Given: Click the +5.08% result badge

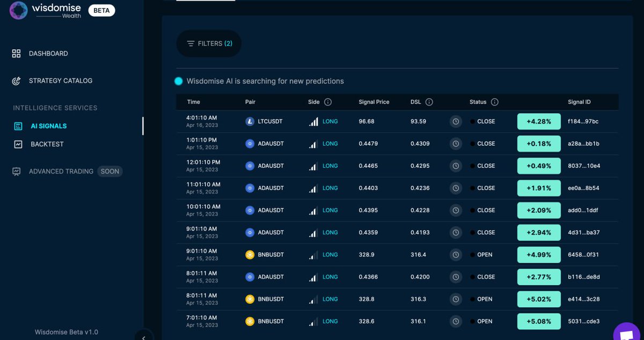Looking at the screenshot, I should pyautogui.click(x=539, y=322).
